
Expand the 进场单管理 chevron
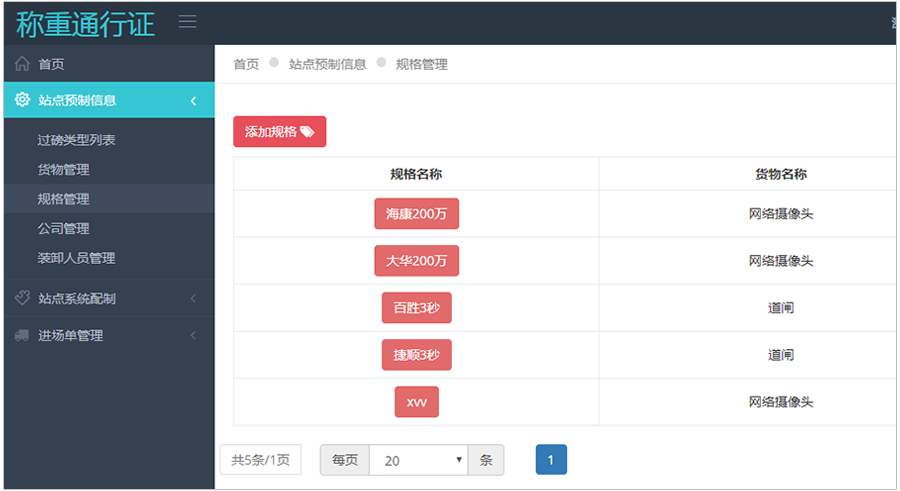tap(193, 335)
